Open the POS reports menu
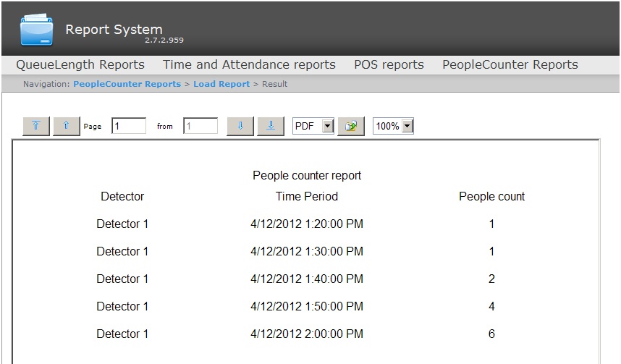This screenshot has height=364, width=621. (x=389, y=64)
